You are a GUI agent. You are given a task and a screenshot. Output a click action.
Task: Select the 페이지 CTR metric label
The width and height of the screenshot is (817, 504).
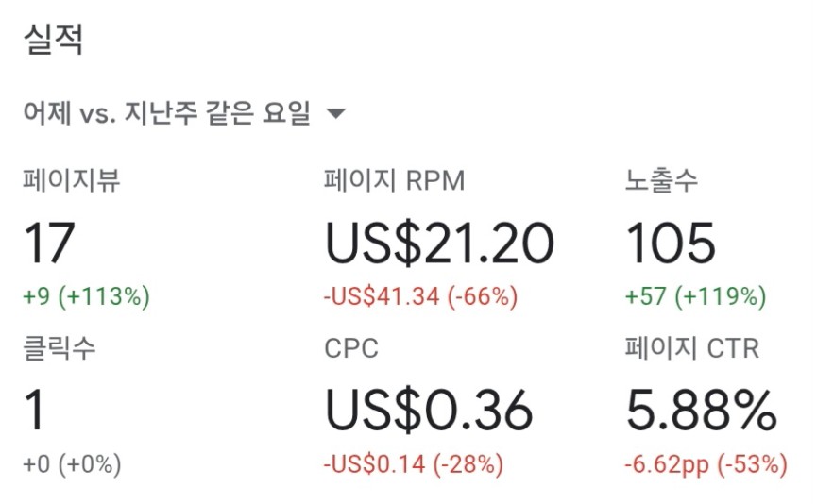tap(692, 348)
